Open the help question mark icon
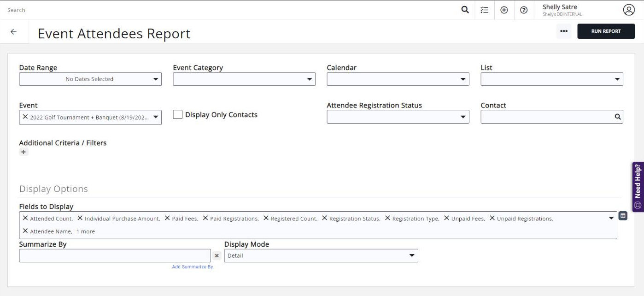Viewport: 644px width, 296px height. click(524, 10)
